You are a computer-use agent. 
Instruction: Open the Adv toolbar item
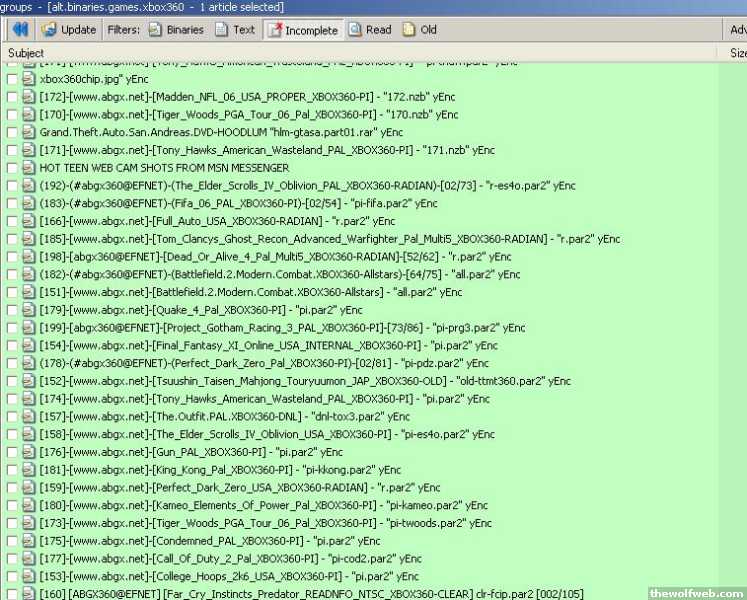coord(737,30)
